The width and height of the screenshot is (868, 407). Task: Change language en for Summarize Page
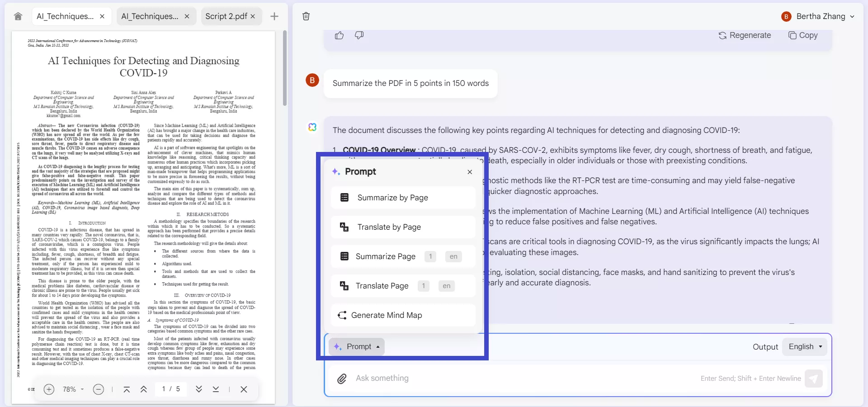pyautogui.click(x=453, y=256)
